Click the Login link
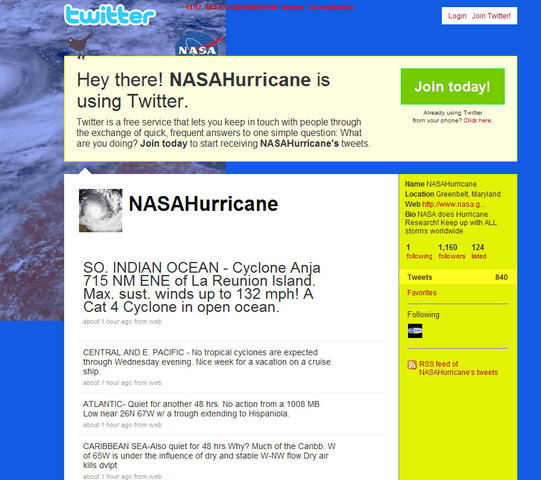This screenshot has height=480, width=541. 457,16
